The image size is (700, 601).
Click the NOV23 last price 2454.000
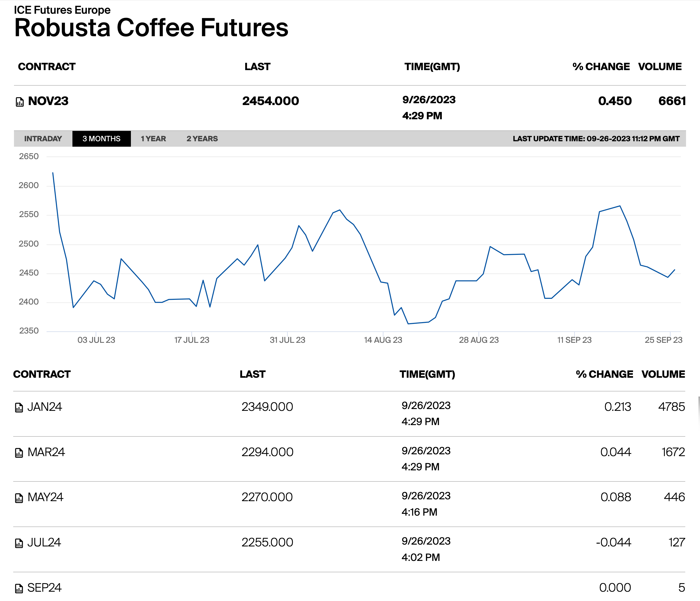tap(271, 101)
